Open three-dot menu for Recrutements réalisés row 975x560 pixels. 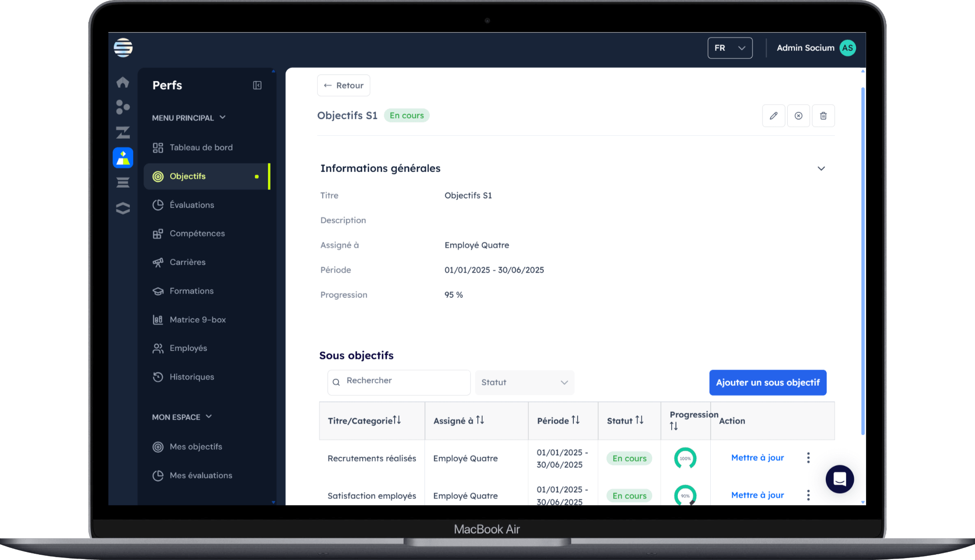808,457
